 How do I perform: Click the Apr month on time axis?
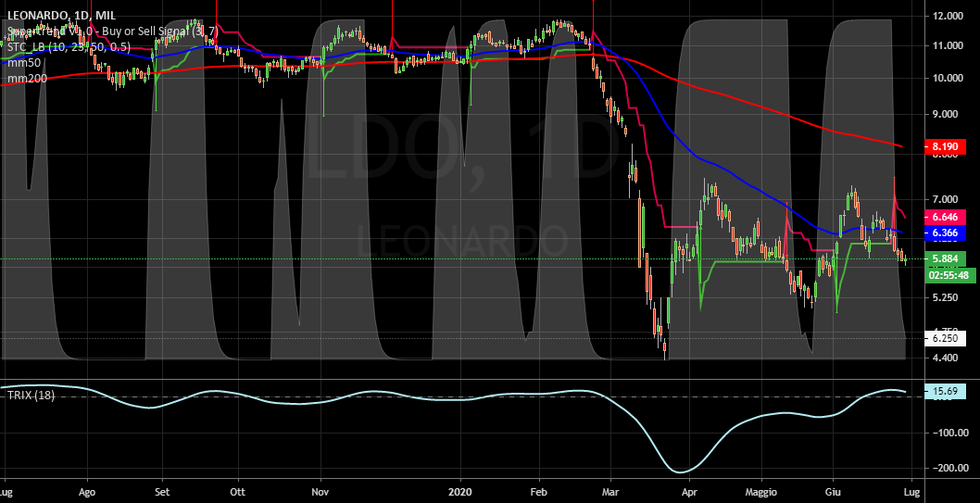pyautogui.click(x=689, y=492)
